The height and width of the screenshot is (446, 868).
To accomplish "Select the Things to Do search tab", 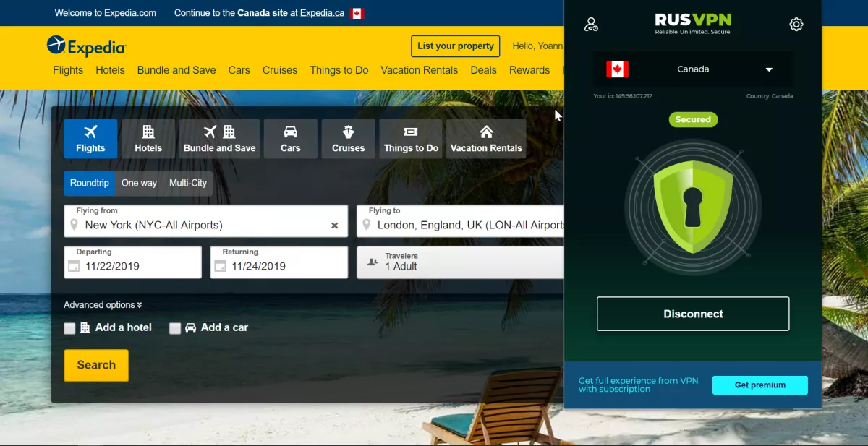I will [411, 139].
